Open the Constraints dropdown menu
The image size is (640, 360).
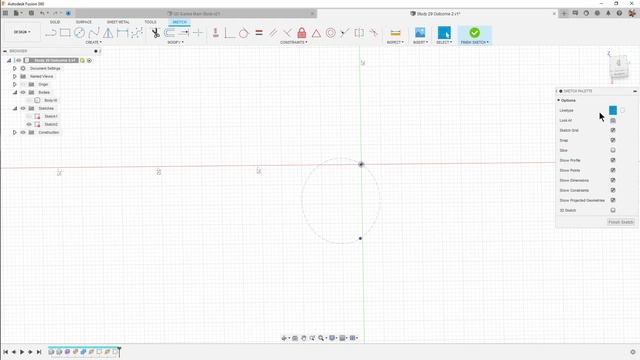pos(293,42)
